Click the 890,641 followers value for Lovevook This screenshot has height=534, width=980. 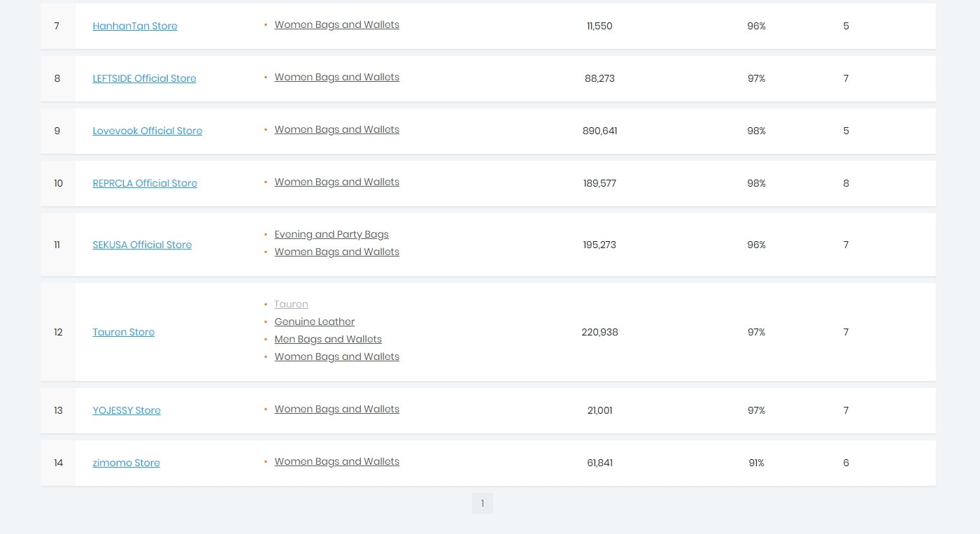(x=599, y=131)
